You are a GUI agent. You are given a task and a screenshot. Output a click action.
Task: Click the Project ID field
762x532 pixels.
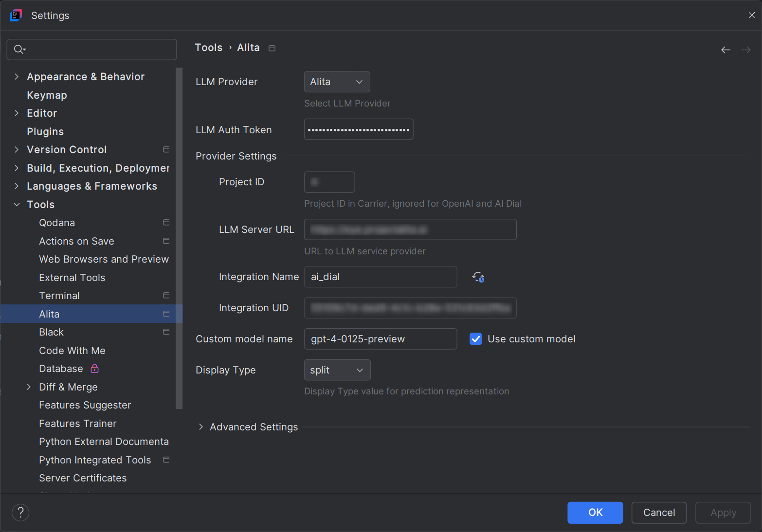(329, 182)
